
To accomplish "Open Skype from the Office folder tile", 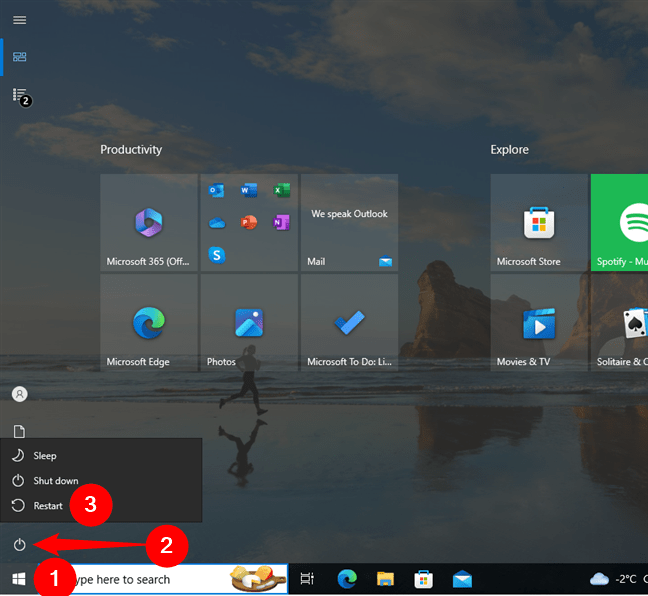I will [x=217, y=255].
